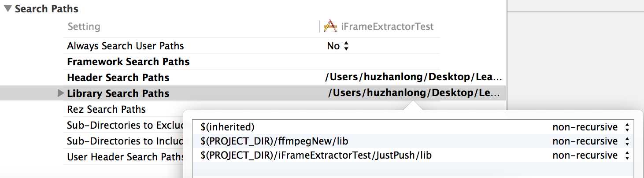Select User Header Search Paths setting
The width and height of the screenshot is (644, 178).
coord(126,157)
